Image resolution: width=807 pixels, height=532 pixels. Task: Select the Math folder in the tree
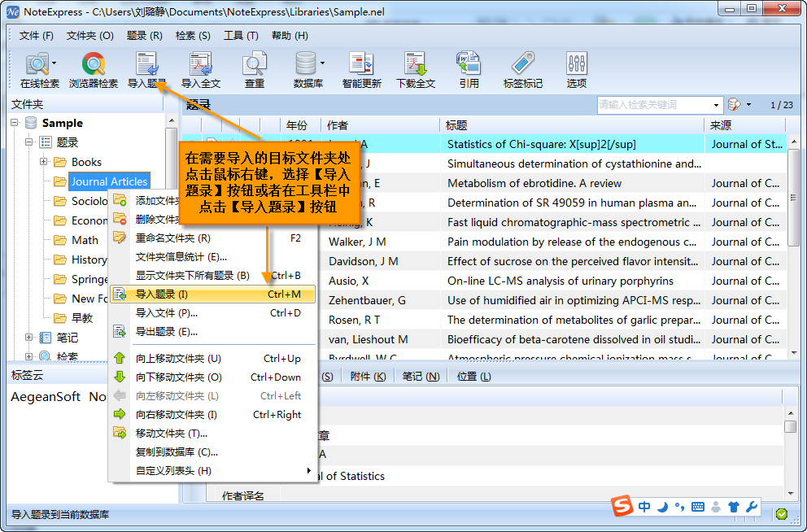tap(85, 240)
